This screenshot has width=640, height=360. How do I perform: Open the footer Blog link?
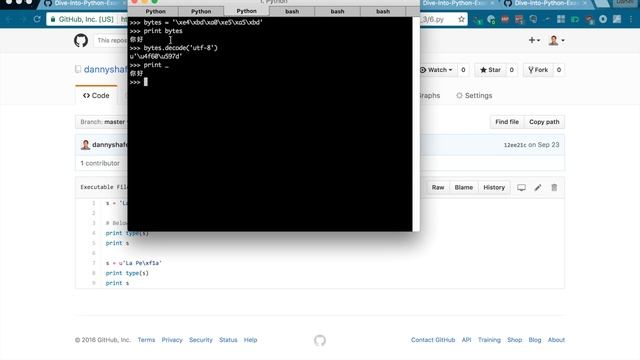point(535,340)
